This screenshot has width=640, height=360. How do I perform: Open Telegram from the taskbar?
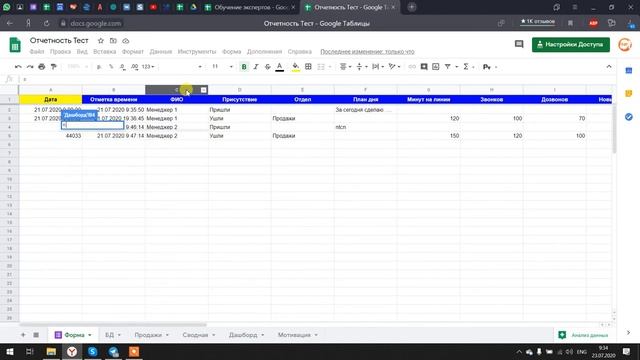point(113,351)
